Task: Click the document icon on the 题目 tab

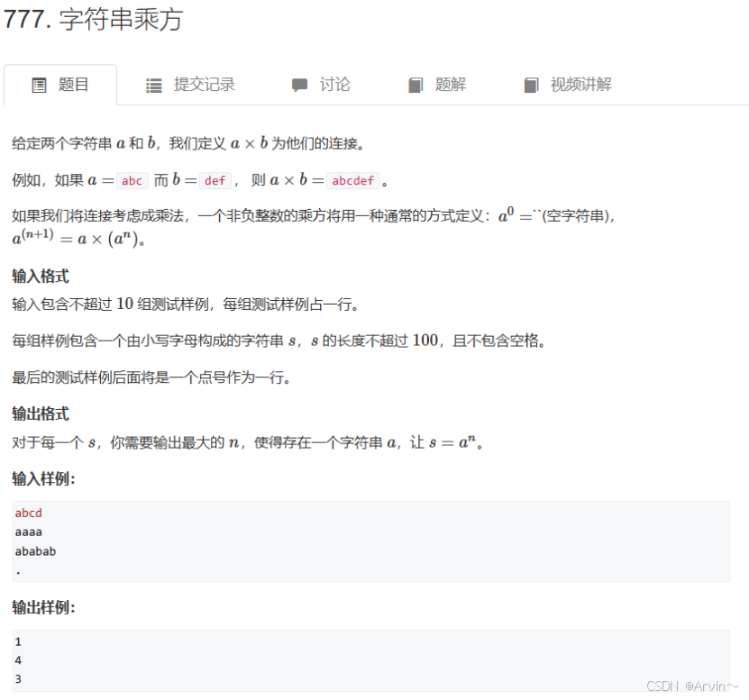Action: pyautogui.click(x=39, y=84)
